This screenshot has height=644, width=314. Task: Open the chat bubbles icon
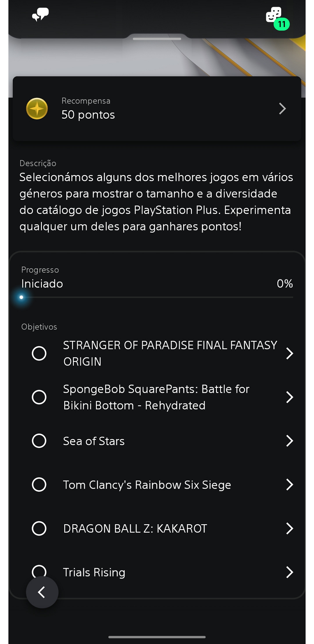tap(40, 15)
